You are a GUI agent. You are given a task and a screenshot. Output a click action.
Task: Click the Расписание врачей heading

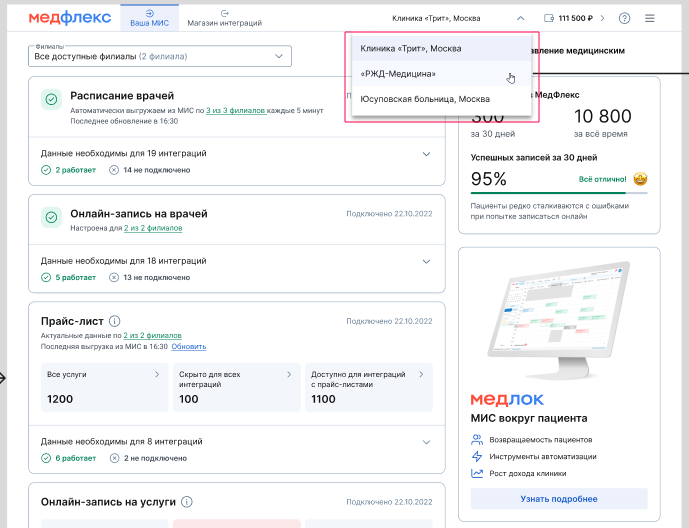(122, 96)
